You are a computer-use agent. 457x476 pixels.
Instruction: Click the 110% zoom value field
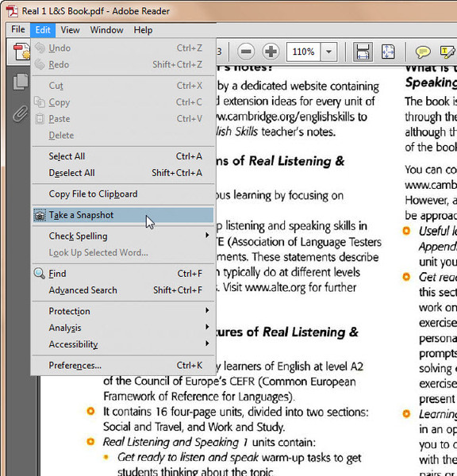point(303,52)
